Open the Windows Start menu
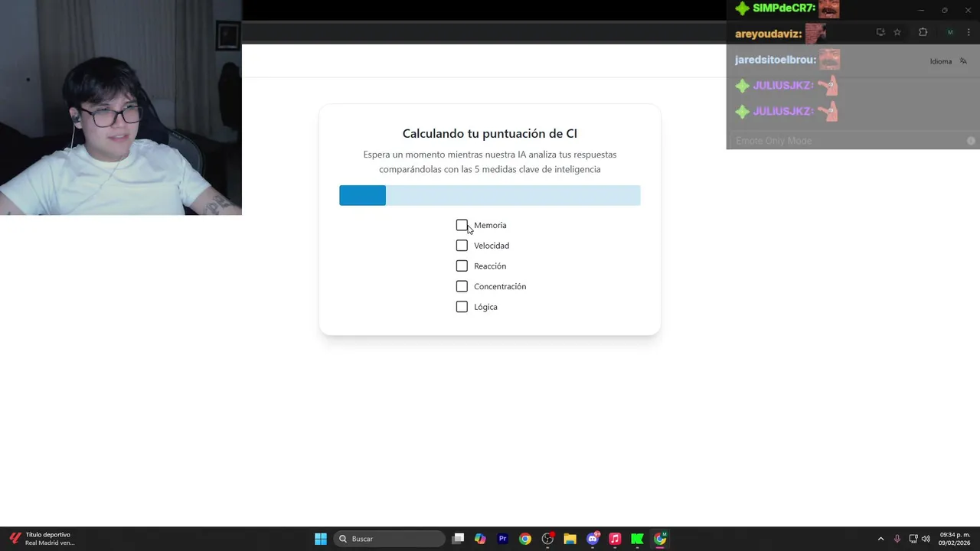 321,539
